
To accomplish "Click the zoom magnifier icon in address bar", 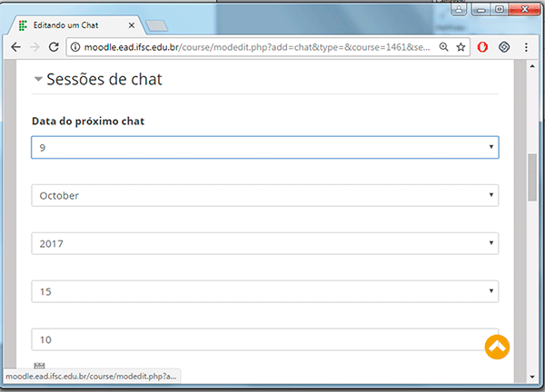I will pyautogui.click(x=443, y=46).
